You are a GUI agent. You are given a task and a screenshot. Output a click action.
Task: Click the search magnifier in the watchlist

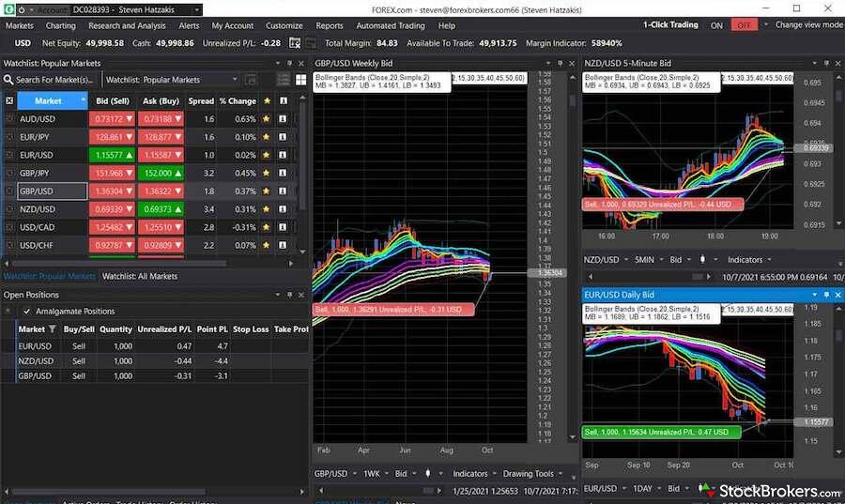9,81
